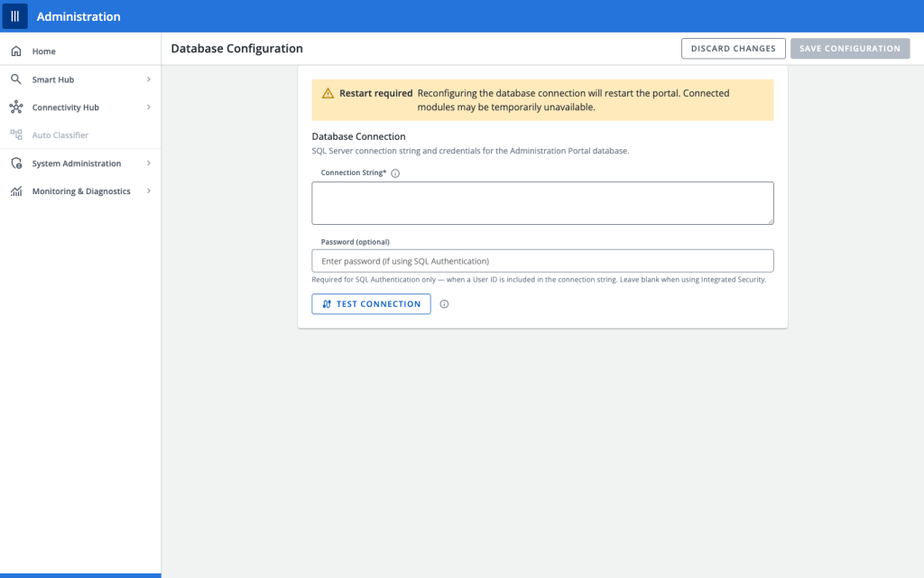Click the Restart required bold label
924x578 pixels.
click(376, 93)
